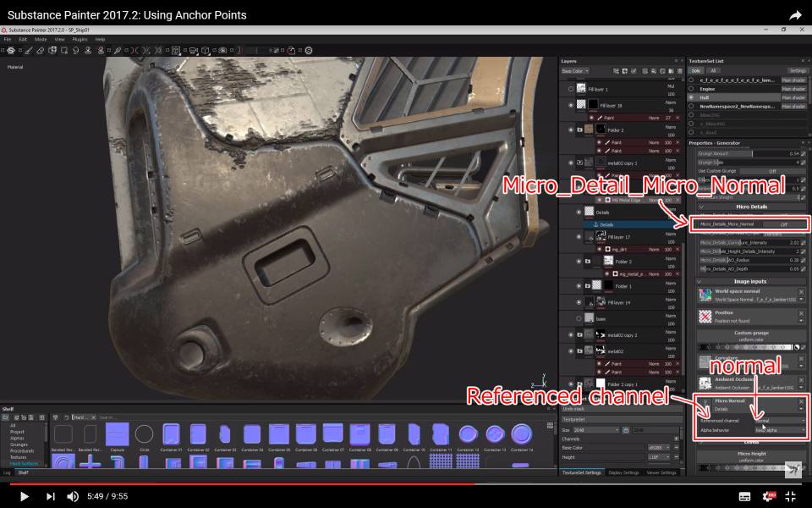Select the Polygon Fill tool
This screenshot has height=508, width=812.
[x=64, y=50]
